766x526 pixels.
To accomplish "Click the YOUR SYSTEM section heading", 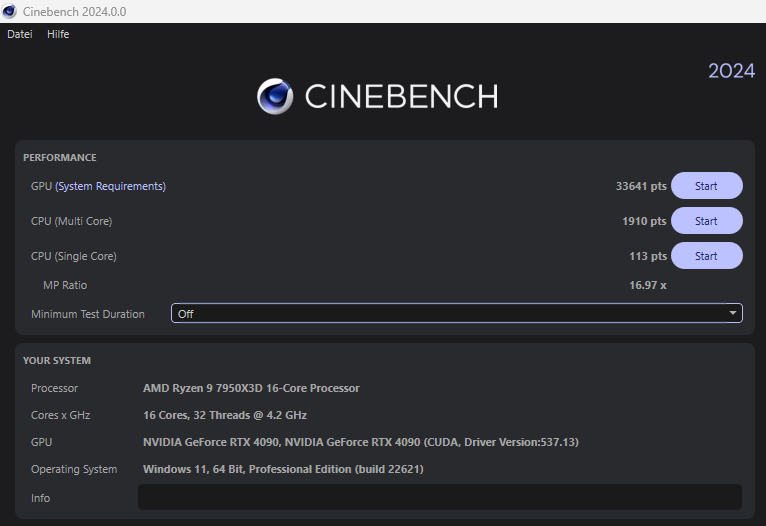I will (57, 360).
